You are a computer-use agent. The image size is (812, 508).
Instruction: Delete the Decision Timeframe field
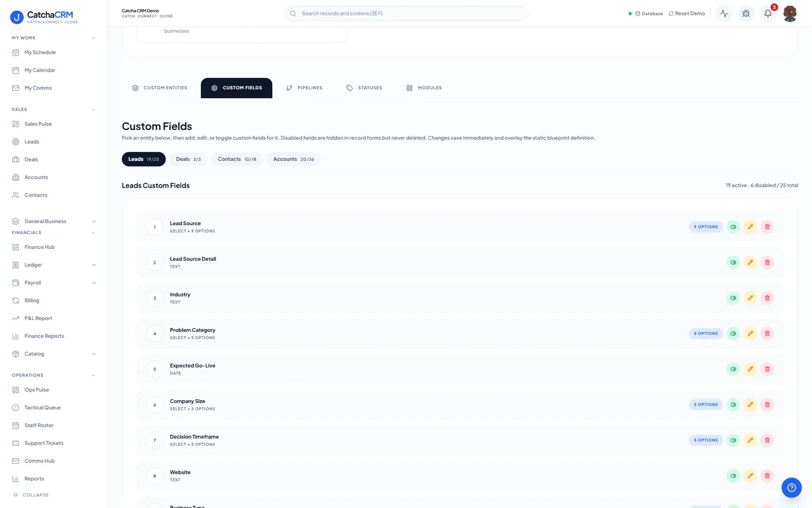767,440
